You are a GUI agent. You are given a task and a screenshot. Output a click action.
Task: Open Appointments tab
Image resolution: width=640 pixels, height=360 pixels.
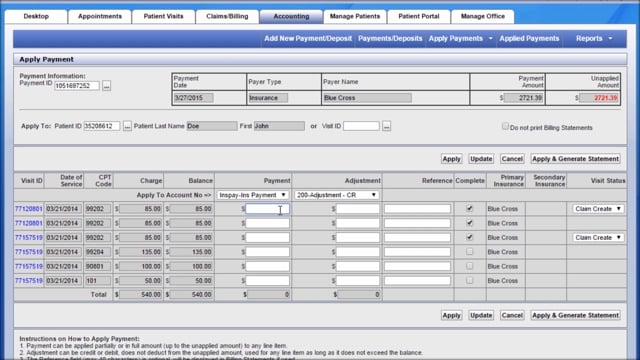(x=100, y=16)
